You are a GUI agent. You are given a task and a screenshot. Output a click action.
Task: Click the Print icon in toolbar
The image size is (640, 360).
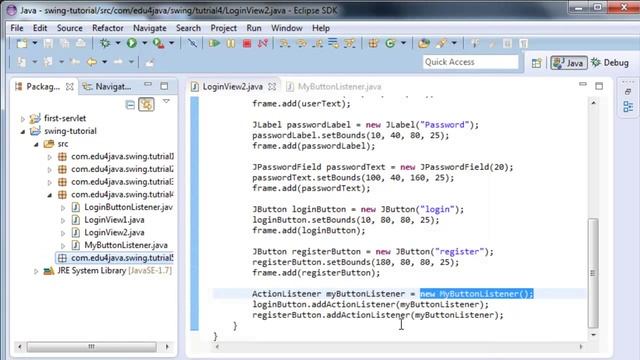coord(80,43)
